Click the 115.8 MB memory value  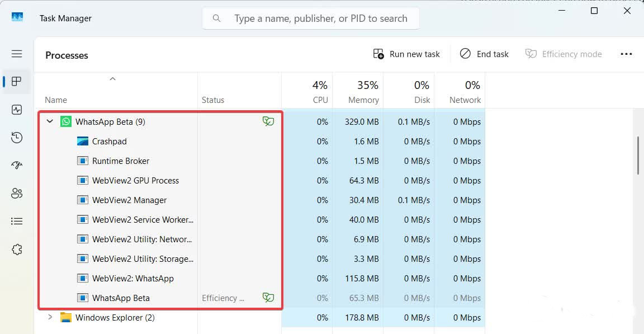(x=362, y=279)
